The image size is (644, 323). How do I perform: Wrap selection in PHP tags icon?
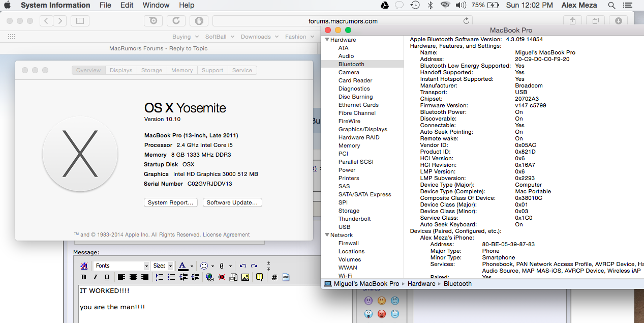click(286, 277)
